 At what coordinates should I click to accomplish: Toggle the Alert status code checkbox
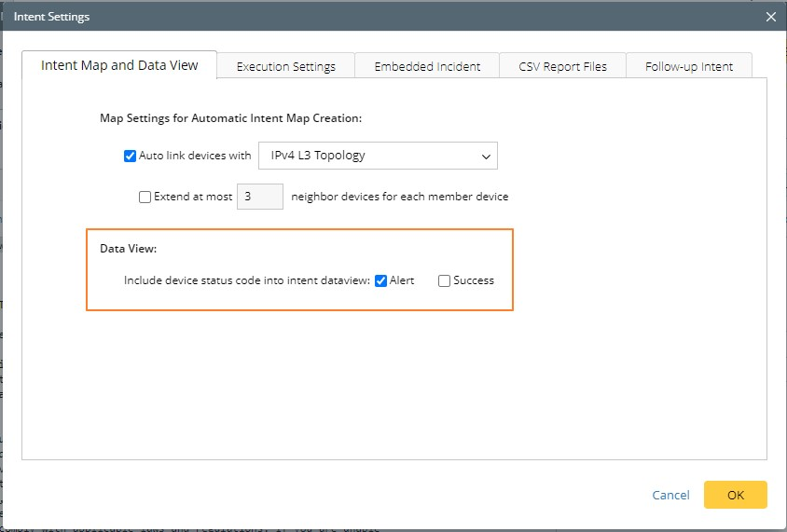point(381,280)
